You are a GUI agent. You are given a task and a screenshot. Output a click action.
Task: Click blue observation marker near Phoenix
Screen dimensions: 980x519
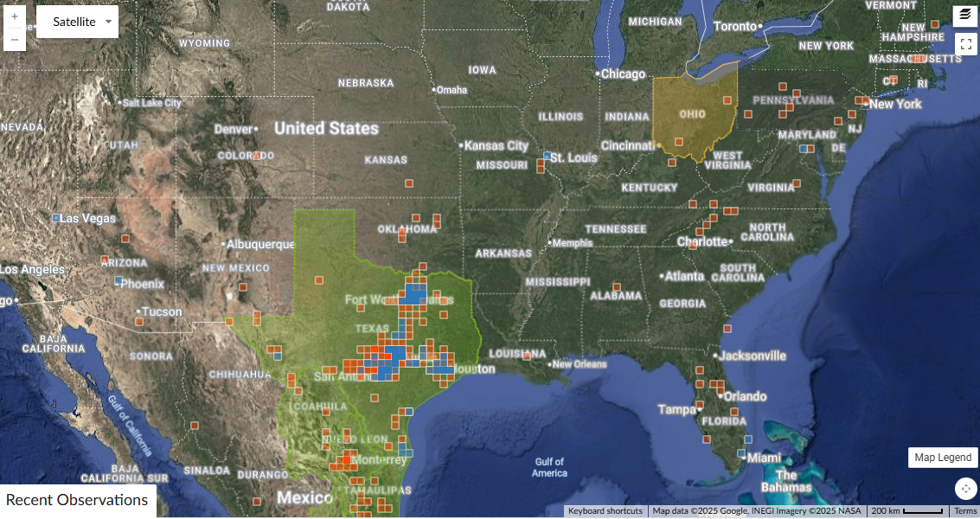[118, 281]
